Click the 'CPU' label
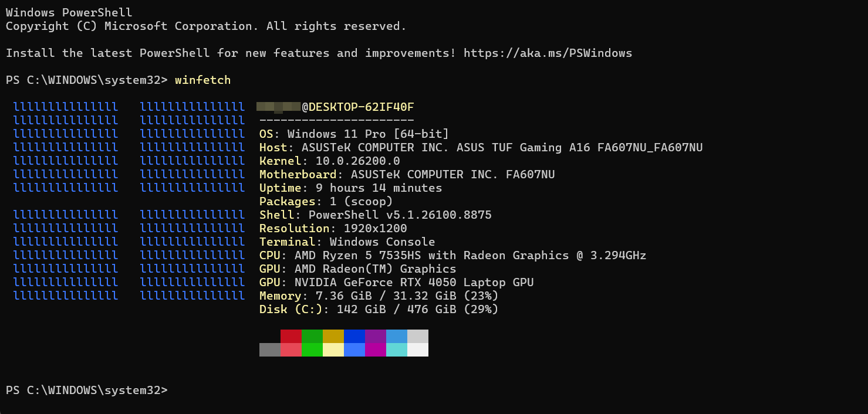The width and height of the screenshot is (868, 414). pyautogui.click(x=270, y=256)
